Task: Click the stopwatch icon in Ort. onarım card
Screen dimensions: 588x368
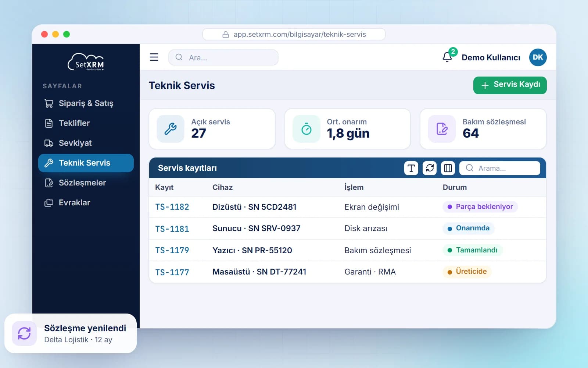Action: click(x=306, y=129)
